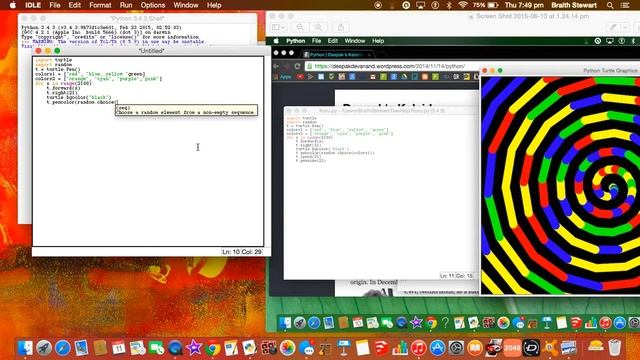Expand dropdown arrow beside Preview markup pen
Image resolution: width=640 pixels, height=360 pixels.
[625, 27]
